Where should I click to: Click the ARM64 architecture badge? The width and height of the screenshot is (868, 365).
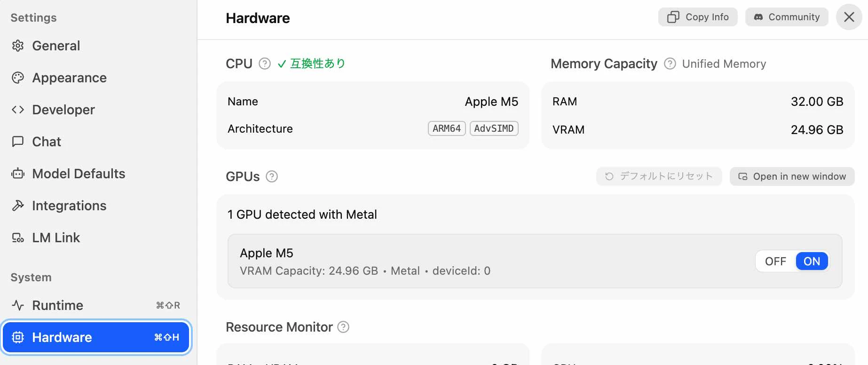pyautogui.click(x=447, y=128)
